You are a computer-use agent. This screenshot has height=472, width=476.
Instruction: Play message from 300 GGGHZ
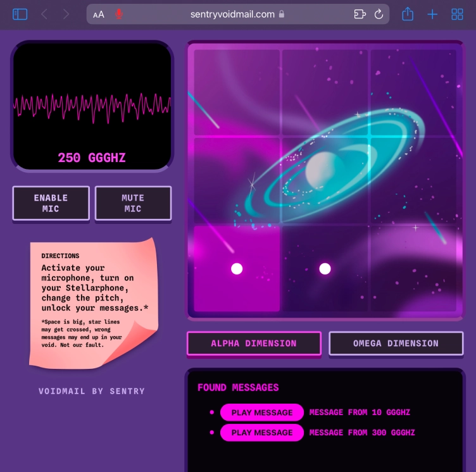pos(262,433)
